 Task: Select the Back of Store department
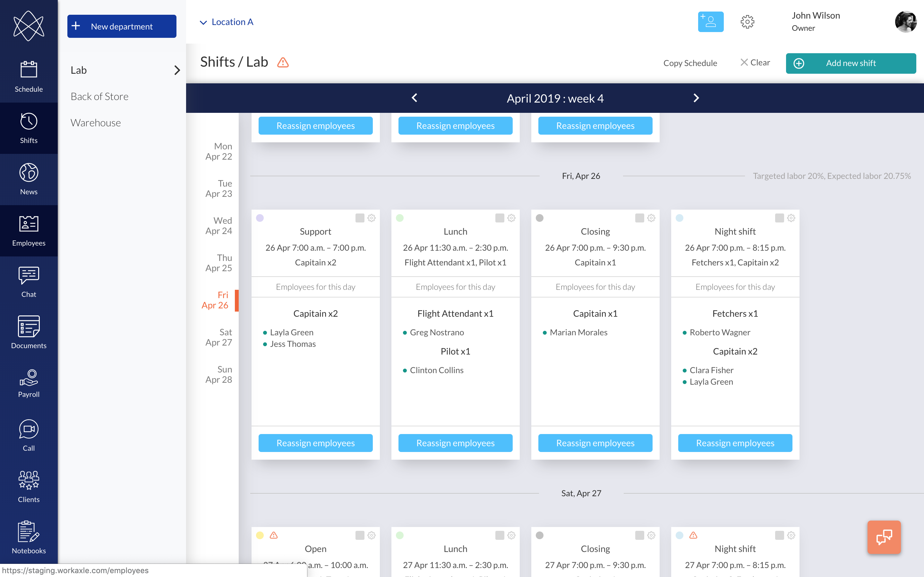click(x=99, y=96)
